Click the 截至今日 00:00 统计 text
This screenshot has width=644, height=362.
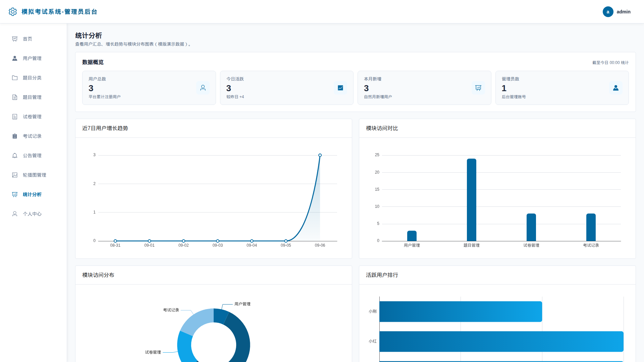(610, 63)
